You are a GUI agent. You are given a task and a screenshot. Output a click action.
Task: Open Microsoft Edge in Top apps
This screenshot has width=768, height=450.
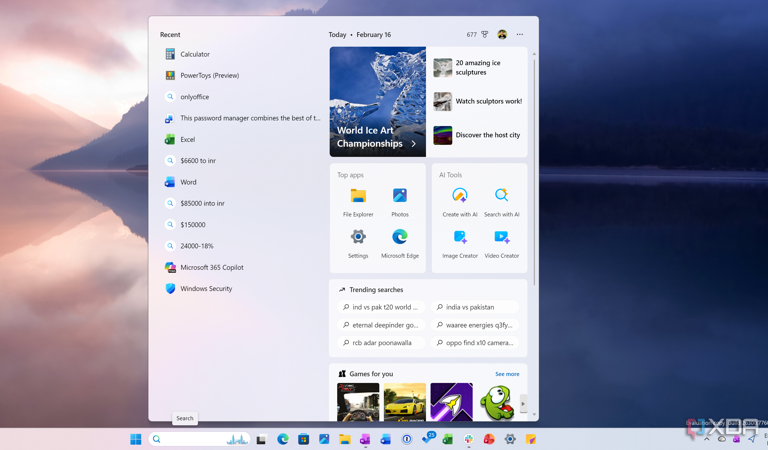click(x=400, y=244)
